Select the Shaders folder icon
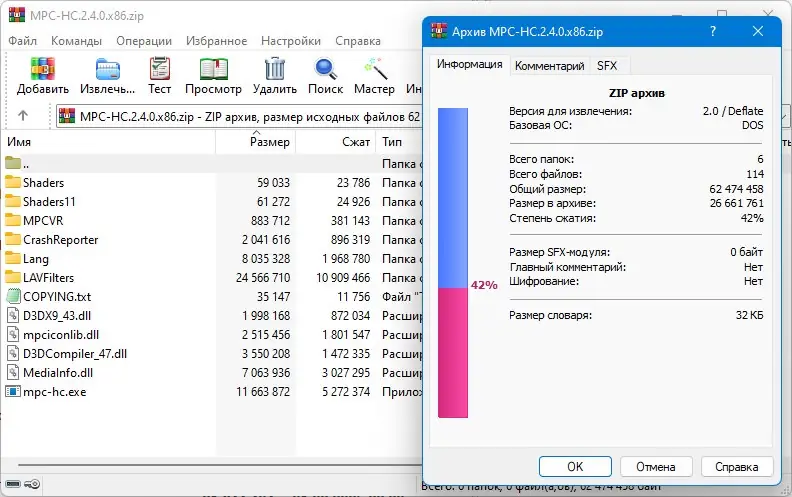Screen dimensions: 792x497 (x=13, y=182)
